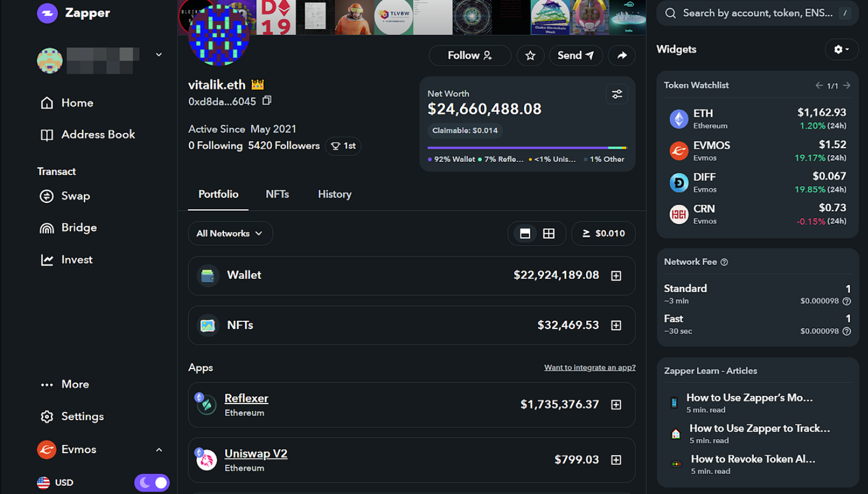Open the Invest section

click(x=66, y=260)
